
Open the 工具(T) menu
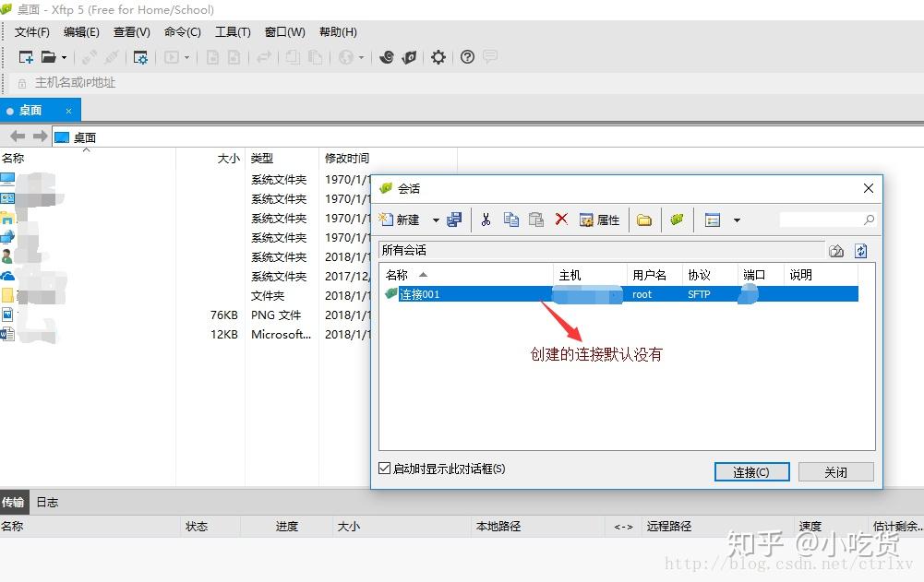coord(233,31)
